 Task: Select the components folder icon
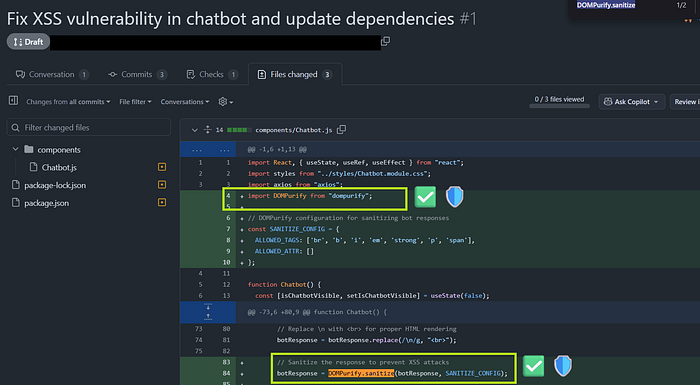click(x=29, y=149)
